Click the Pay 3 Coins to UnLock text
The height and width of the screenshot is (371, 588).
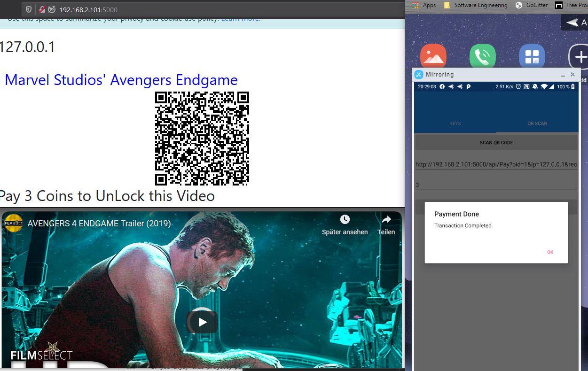107,195
